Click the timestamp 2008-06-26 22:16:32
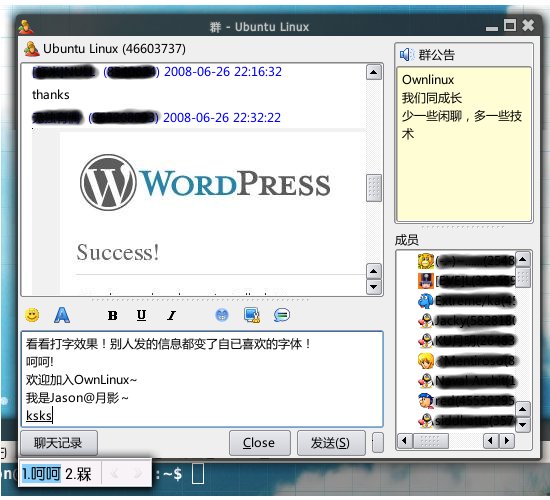The image size is (550, 500). pos(223,72)
